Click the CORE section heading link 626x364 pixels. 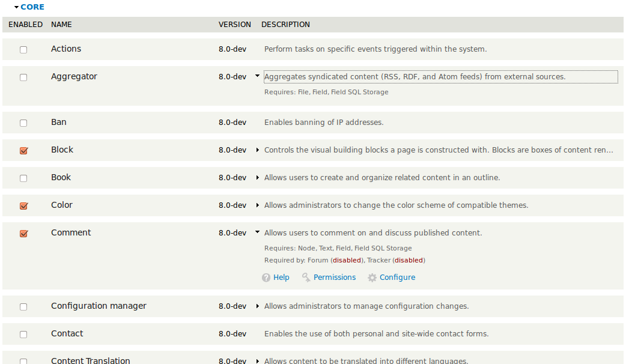point(32,7)
